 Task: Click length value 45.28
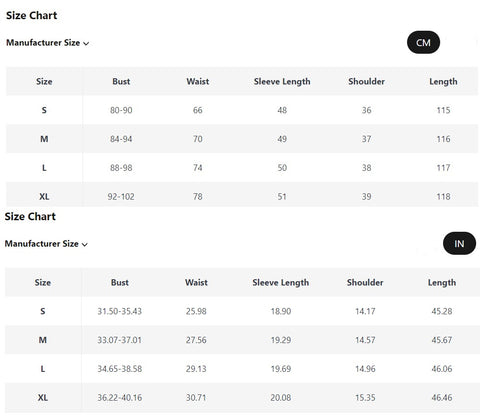(442, 311)
